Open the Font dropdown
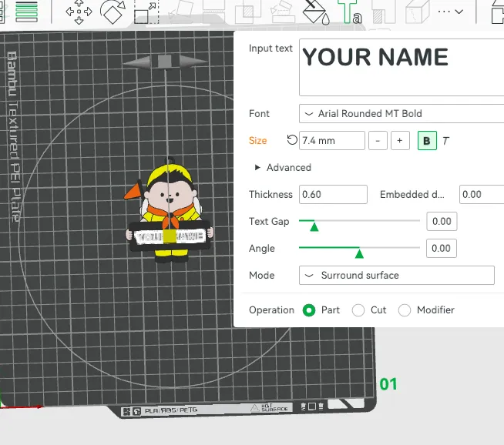 pos(402,113)
